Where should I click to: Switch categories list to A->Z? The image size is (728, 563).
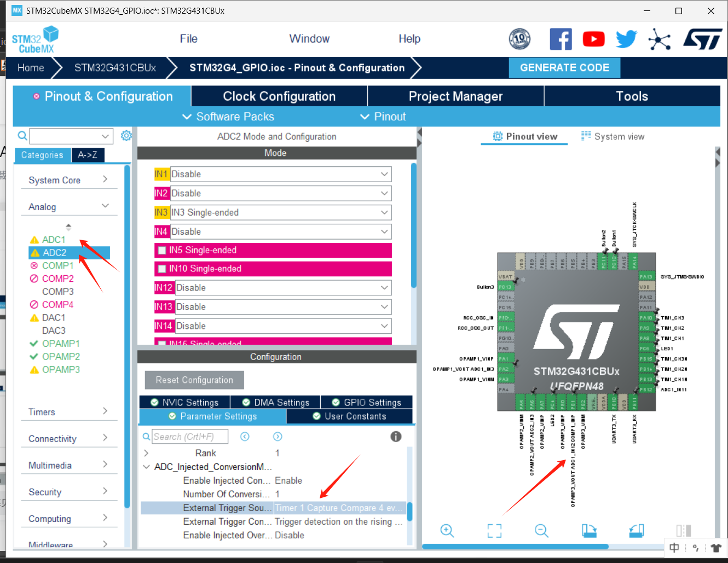tap(88, 155)
